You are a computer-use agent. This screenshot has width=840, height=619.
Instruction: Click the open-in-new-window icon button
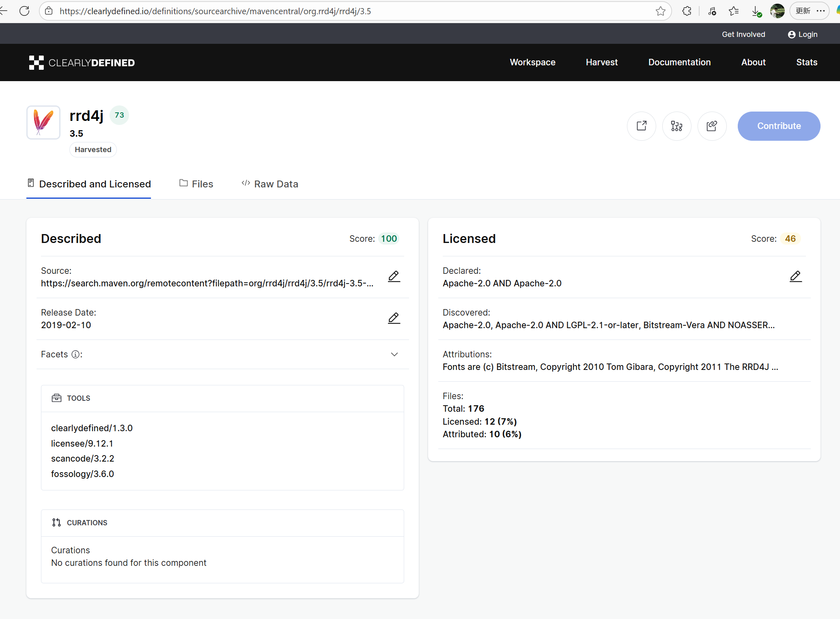click(641, 126)
